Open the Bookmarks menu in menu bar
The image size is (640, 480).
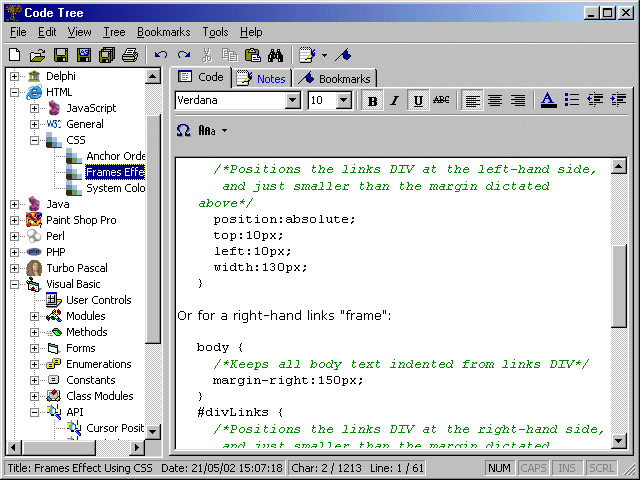[x=163, y=32]
